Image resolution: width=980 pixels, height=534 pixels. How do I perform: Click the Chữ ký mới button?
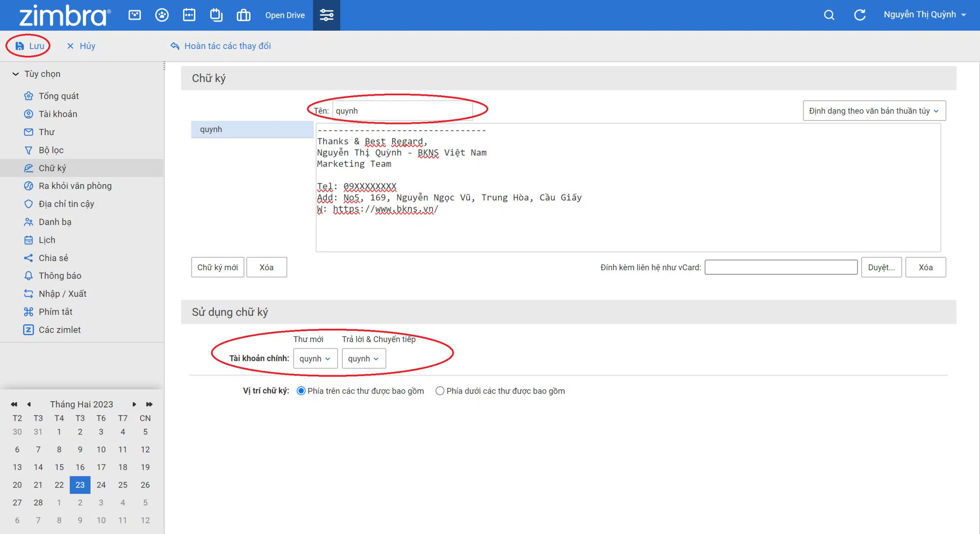coord(217,267)
